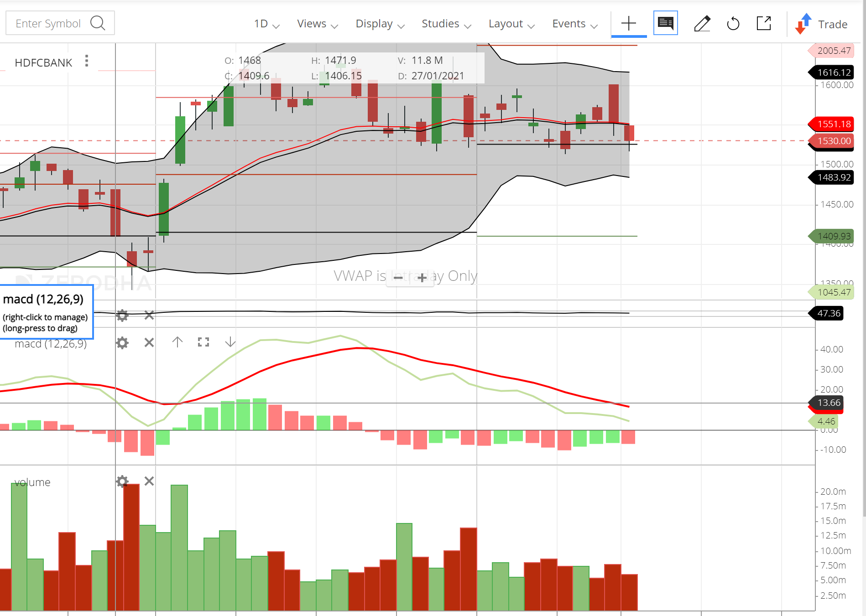Click the 1530.00 current price tag

click(x=831, y=141)
